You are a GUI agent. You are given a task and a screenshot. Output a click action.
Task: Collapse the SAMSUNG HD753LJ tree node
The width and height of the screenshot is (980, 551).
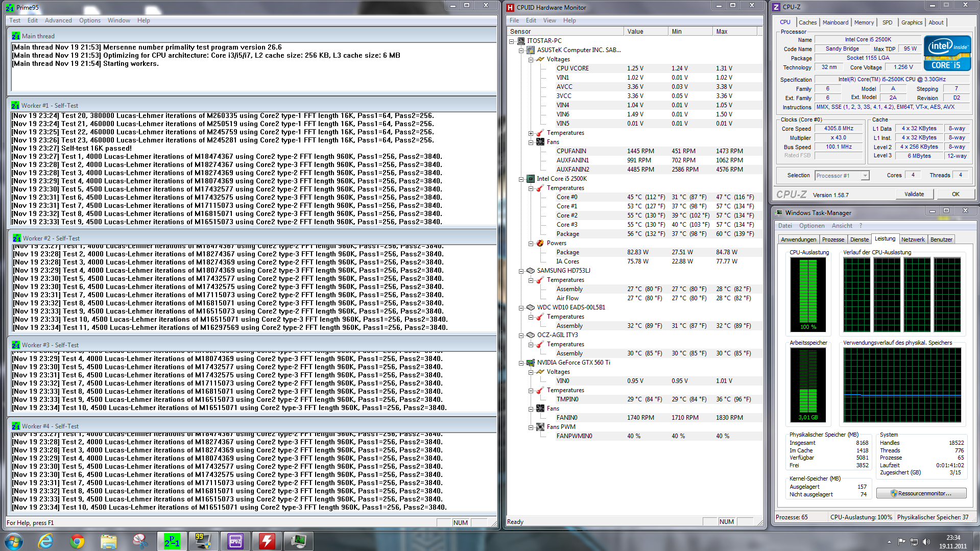pyautogui.click(x=521, y=271)
